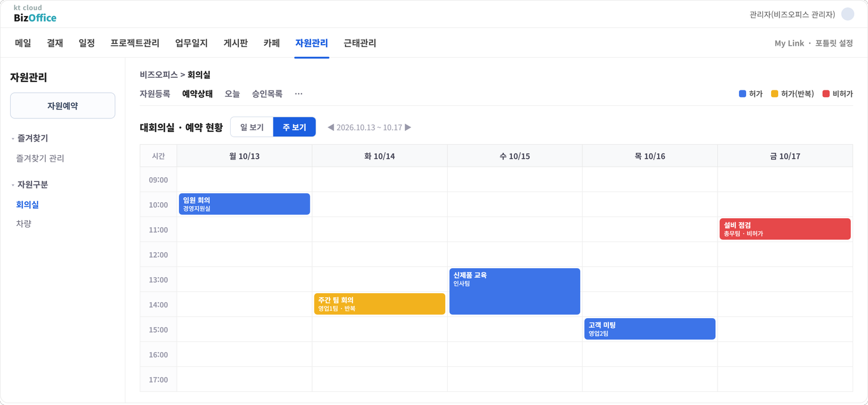Open the administrator profile avatar

click(848, 14)
